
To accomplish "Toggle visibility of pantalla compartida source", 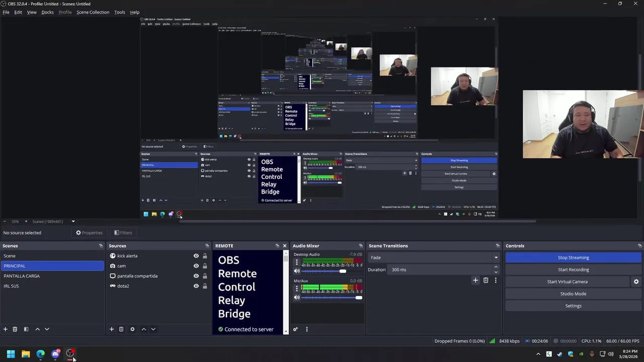I will pos(196,276).
